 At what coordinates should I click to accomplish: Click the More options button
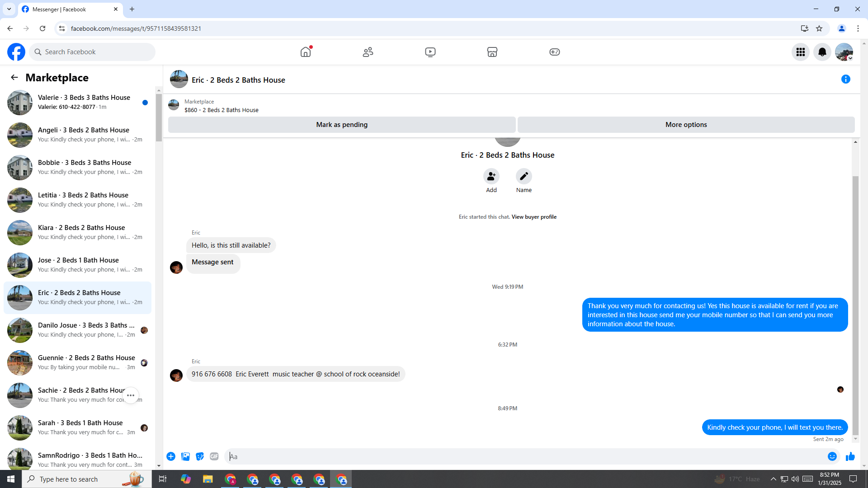point(686,125)
